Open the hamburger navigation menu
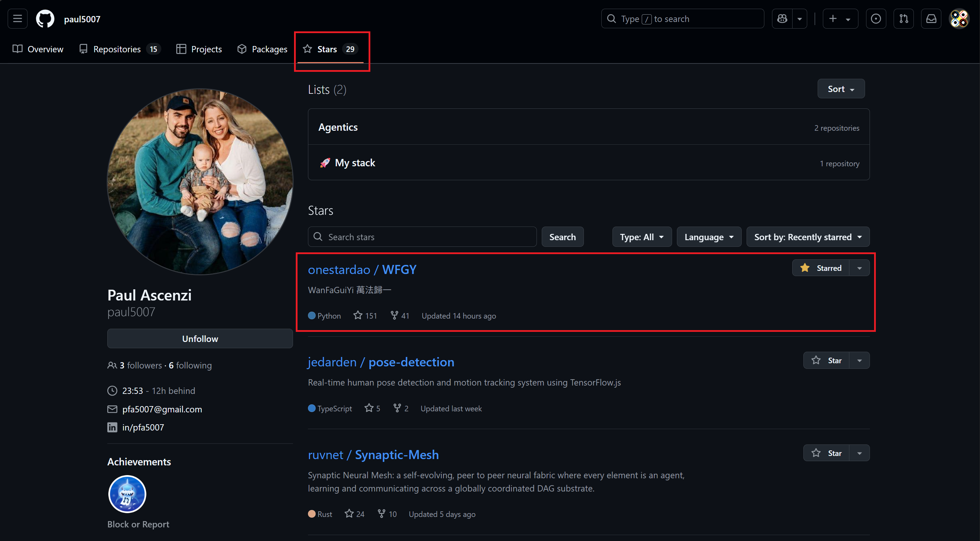The height and width of the screenshot is (541, 980). pos(17,19)
